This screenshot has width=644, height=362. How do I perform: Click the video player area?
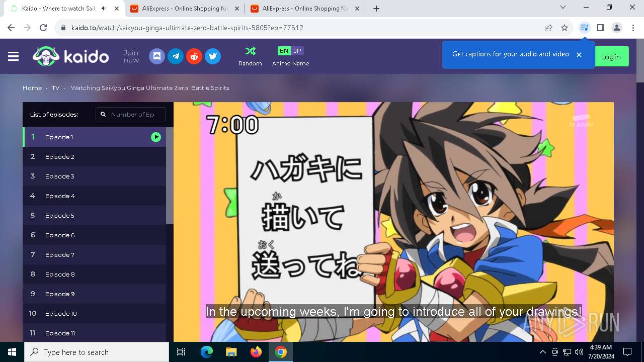pos(393,222)
